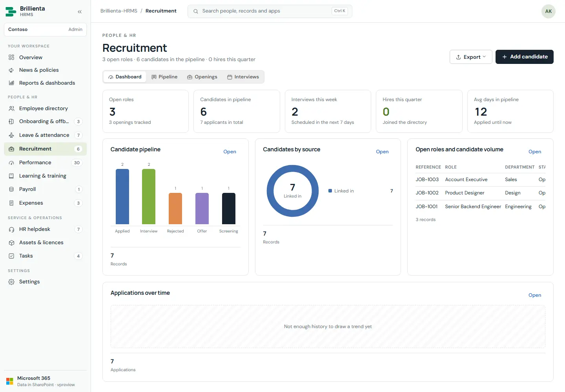This screenshot has width=565, height=392.
Task: Click the Open roles summary card
Action: coord(146,111)
